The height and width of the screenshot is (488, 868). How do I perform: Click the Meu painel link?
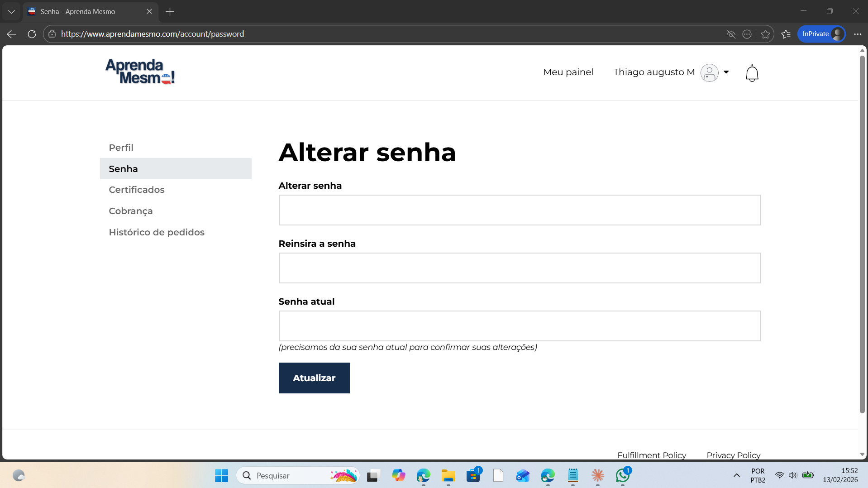[x=568, y=72]
